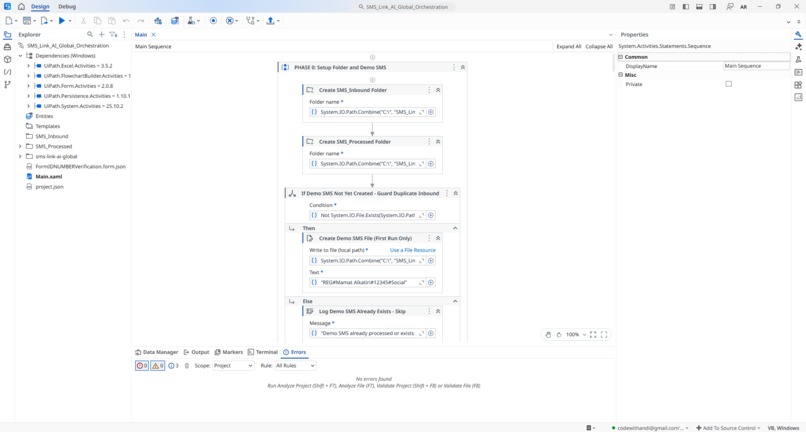Open the Explorer panel more-options menu
The height and width of the screenshot is (432, 806).
[x=124, y=34]
